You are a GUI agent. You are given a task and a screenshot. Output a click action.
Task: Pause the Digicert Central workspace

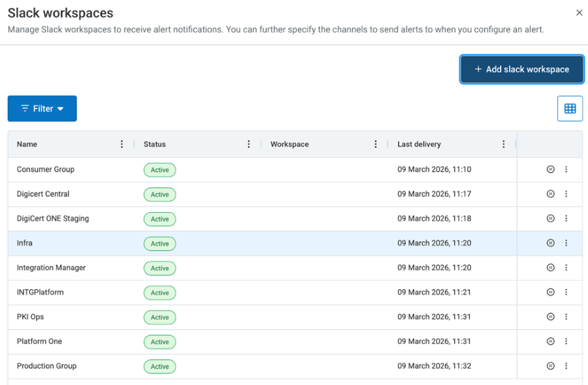[x=550, y=194]
